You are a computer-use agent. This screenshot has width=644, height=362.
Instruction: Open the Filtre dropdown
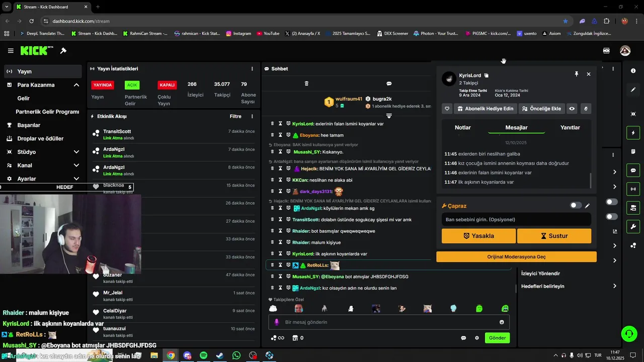pyautogui.click(x=235, y=116)
